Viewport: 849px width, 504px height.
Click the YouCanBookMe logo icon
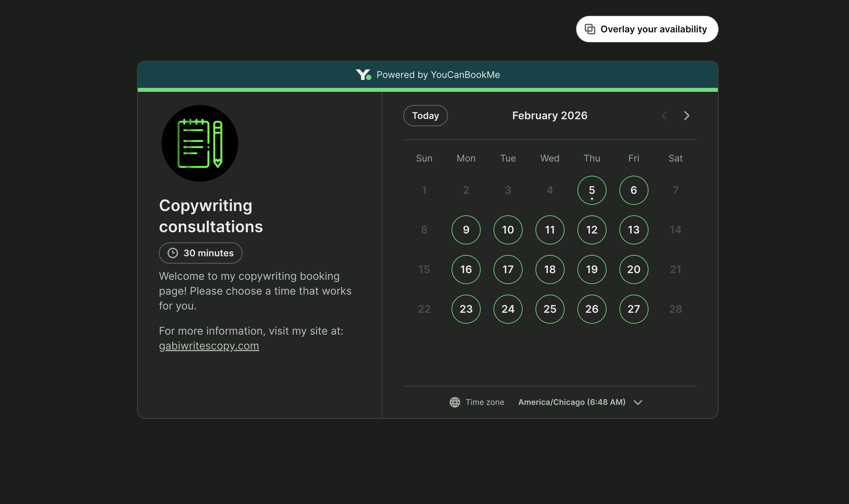click(364, 74)
